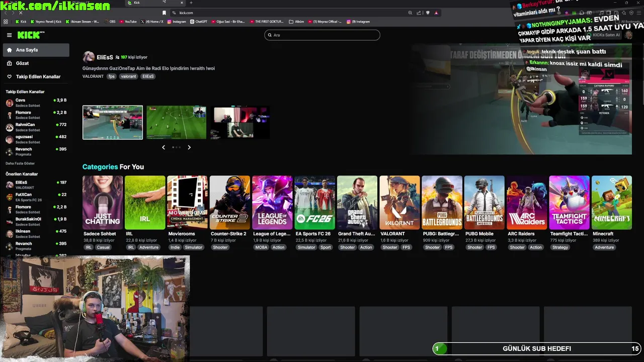Open ChatGPT bookmark

coord(199,22)
